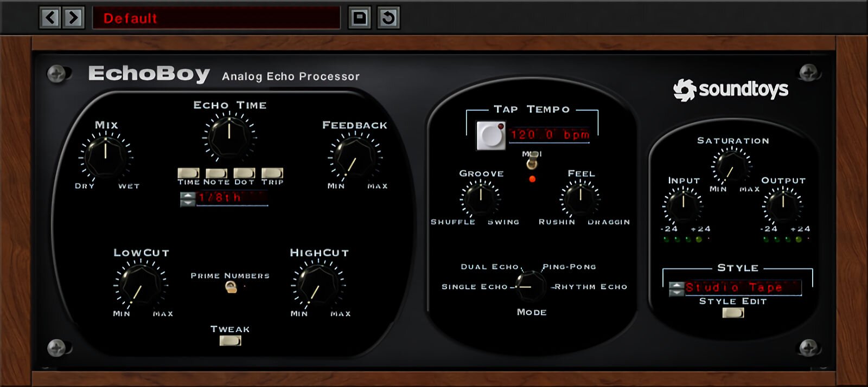Click the 1/8th note value stepper arrows
This screenshot has width=868, height=387.
click(187, 199)
